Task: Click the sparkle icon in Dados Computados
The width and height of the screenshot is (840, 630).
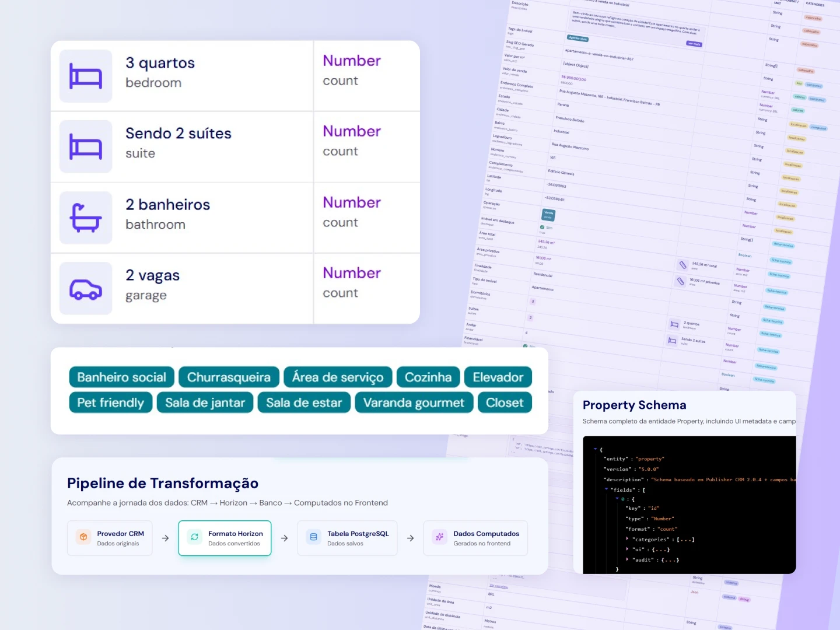Action: pos(440,537)
